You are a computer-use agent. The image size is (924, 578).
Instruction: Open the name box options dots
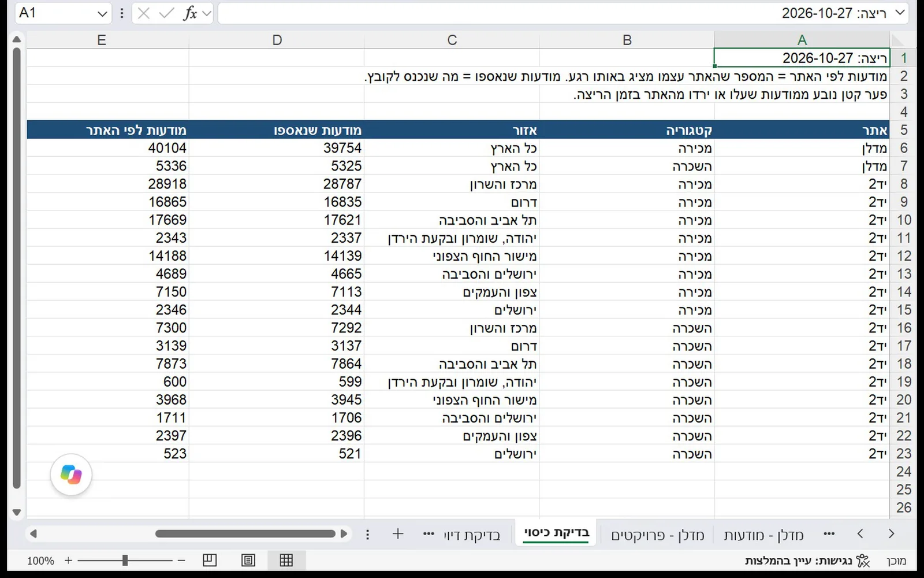[122, 13]
